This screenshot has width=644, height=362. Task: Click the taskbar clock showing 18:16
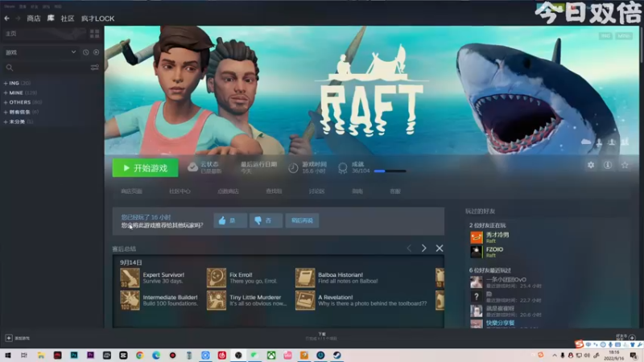click(x=614, y=355)
